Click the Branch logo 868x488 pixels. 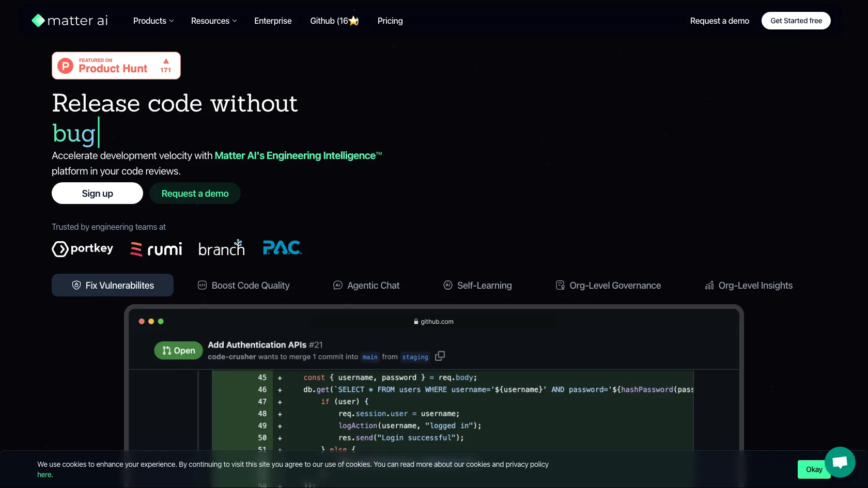[x=222, y=248]
